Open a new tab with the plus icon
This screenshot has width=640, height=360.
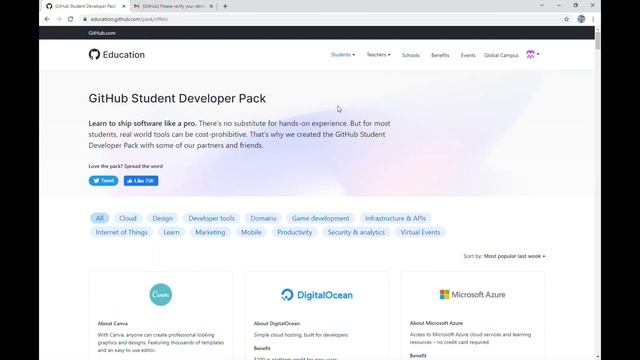(225, 6)
